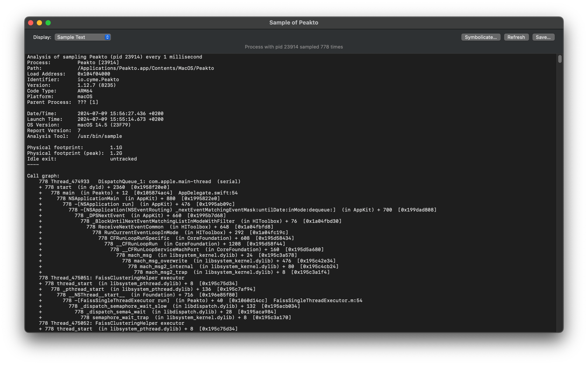The width and height of the screenshot is (588, 365).
Task: Click the _dispatch_semaphore_wait_slow + 132 line
Action: pyautogui.click(x=169, y=306)
